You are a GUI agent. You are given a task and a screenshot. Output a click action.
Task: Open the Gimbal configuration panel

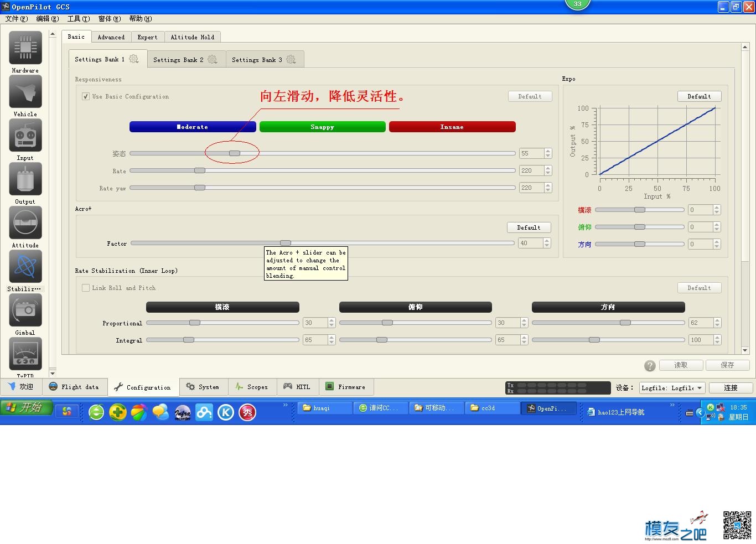pyautogui.click(x=25, y=310)
